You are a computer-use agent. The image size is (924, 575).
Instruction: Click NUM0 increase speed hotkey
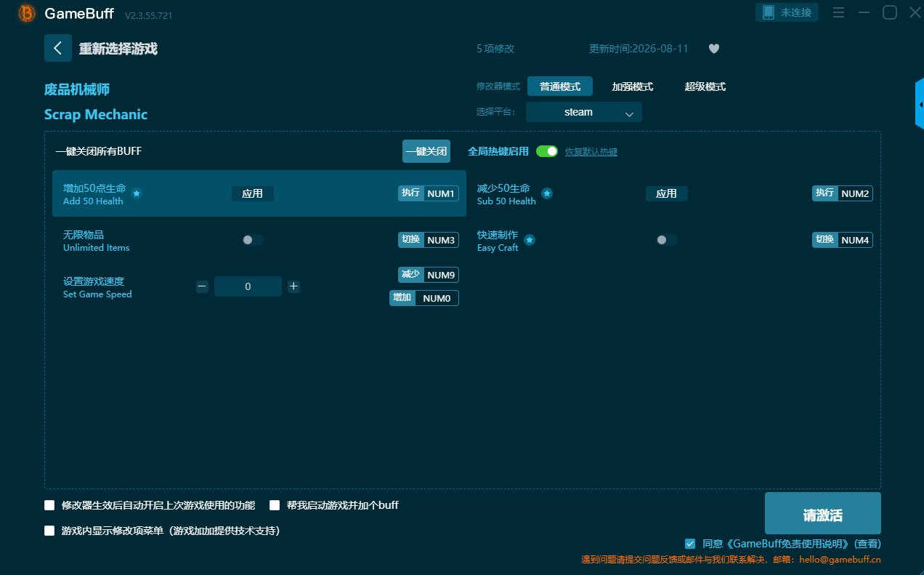pos(437,298)
